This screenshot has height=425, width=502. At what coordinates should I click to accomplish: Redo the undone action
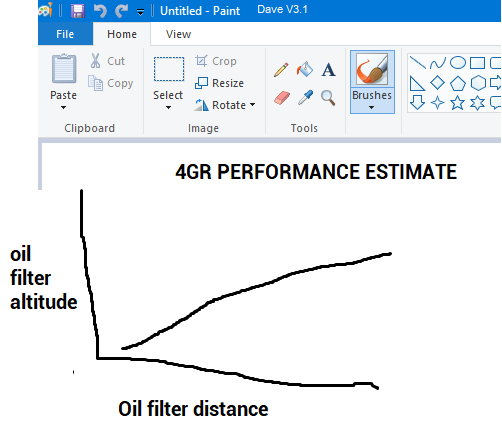pos(121,11)
